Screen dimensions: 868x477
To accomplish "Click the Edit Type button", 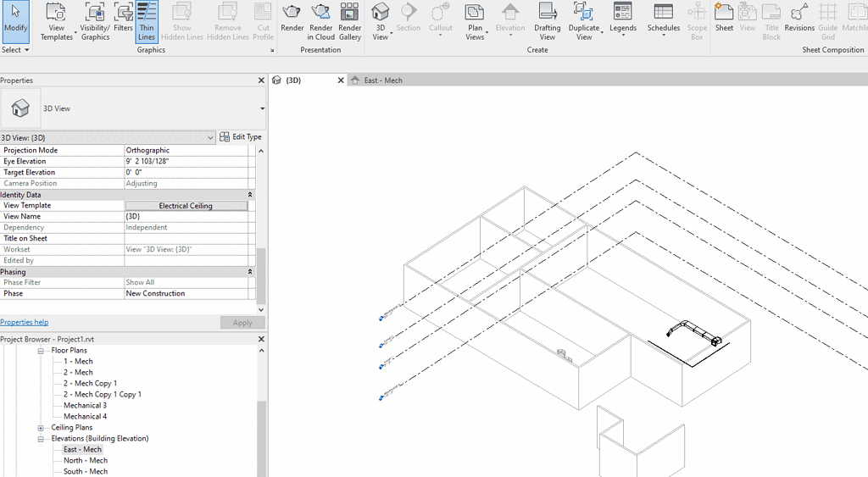I will [241, 137].
